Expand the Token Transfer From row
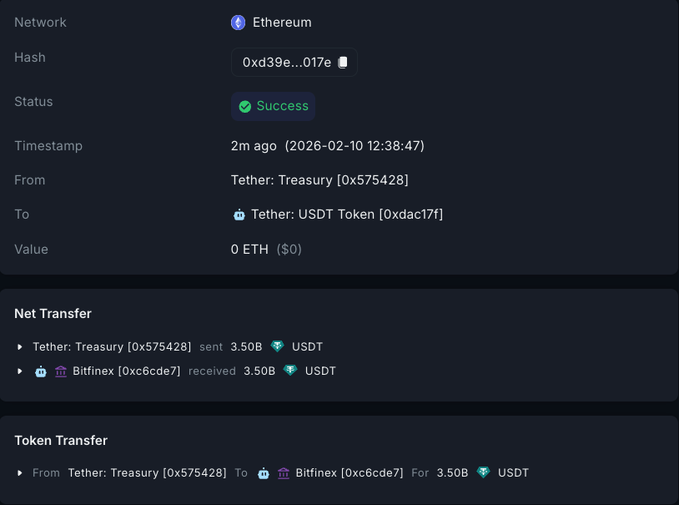The width and height of the screenshot is (679, 505). point(20,473)
